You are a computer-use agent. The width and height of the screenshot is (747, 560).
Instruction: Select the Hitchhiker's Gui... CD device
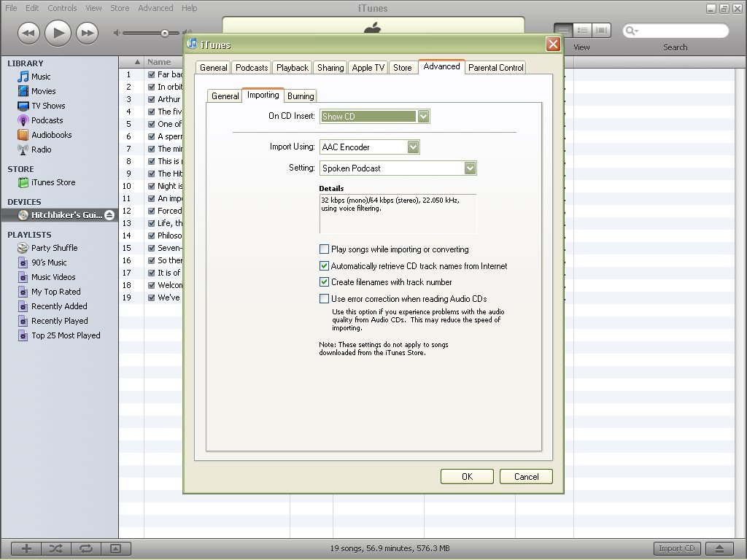60,215
